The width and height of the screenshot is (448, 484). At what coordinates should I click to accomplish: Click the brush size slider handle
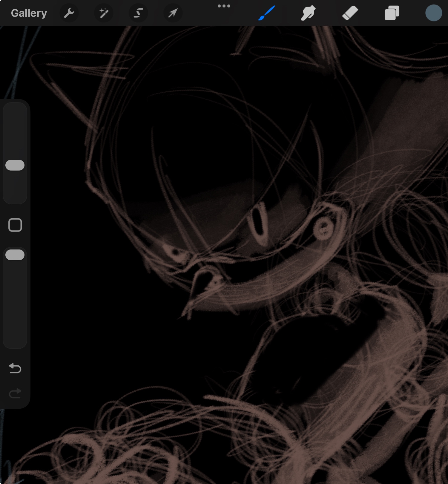15,165
